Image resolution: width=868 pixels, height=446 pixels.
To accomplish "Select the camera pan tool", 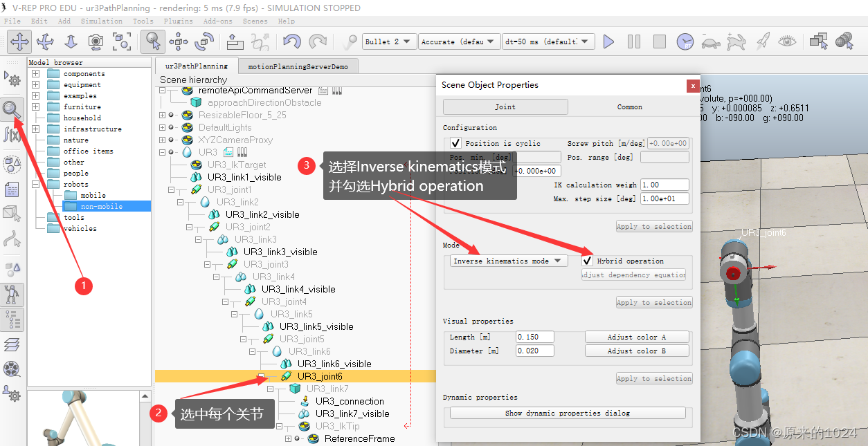I will 19,41.
